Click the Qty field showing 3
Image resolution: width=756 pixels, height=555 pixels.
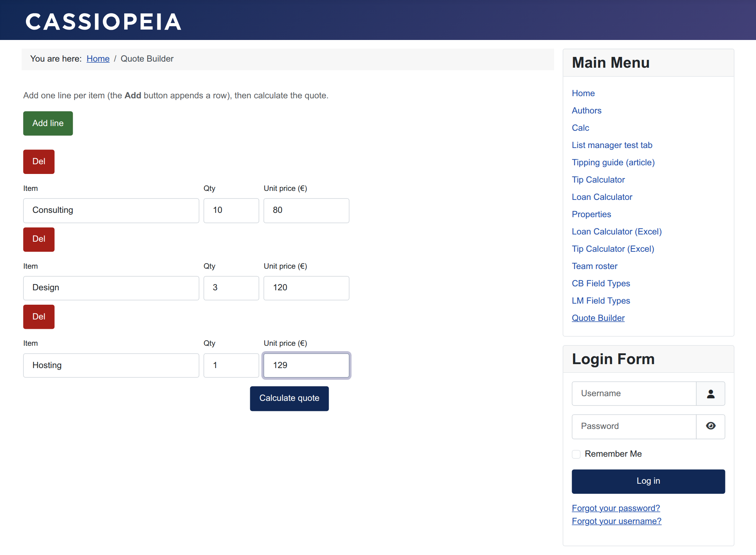pos(231,288)
